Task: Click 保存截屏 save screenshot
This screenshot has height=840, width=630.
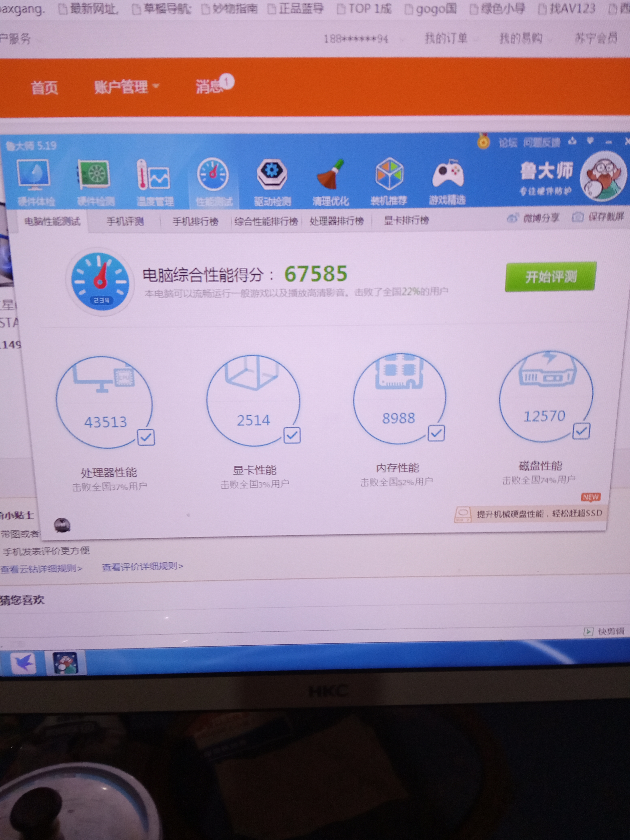Action: point(598,216)
